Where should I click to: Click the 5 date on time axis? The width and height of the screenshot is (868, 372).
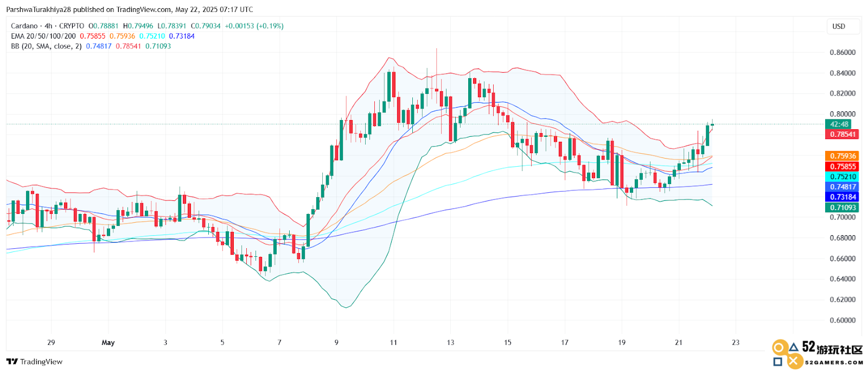(x=222, y=343)
